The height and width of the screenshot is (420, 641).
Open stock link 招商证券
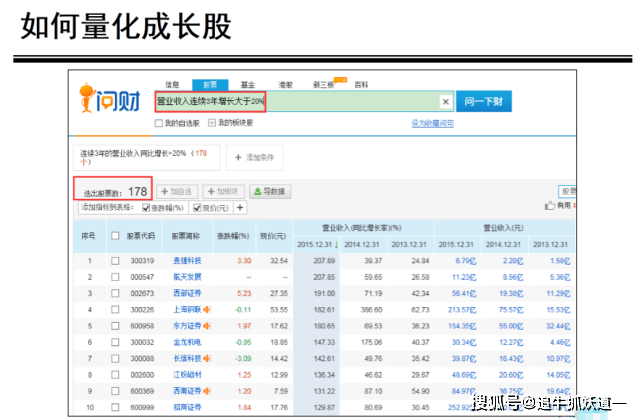(x=187, y=407)
